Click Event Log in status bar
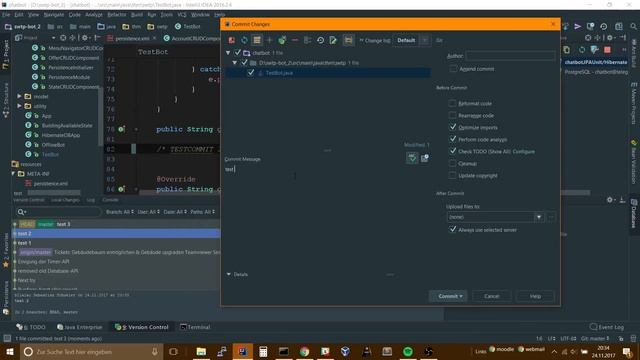640x360 pixels. [607, 327]
